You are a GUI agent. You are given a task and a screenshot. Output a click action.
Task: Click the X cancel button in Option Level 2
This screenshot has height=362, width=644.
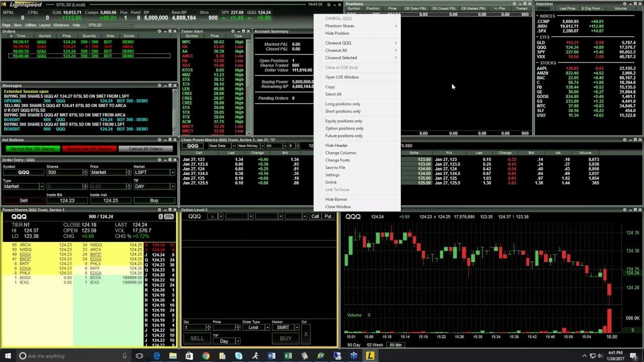tap(305, 334)
